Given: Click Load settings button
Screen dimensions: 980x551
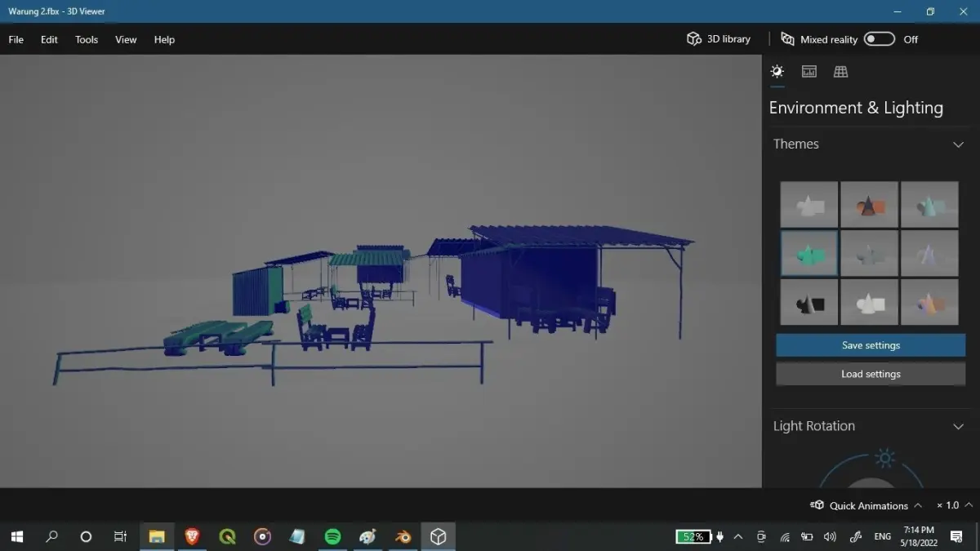Looking at the screenshot, I should (x=871, y=374).
